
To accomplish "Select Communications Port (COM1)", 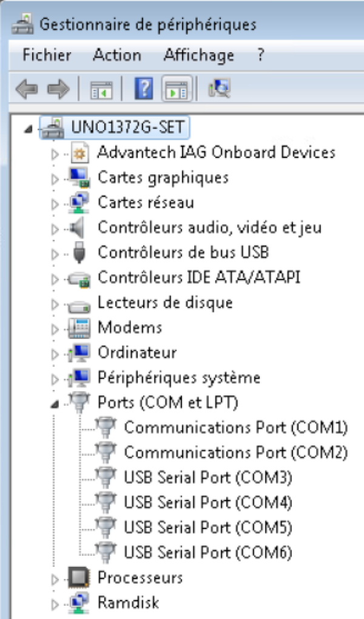I will [235, 428].
